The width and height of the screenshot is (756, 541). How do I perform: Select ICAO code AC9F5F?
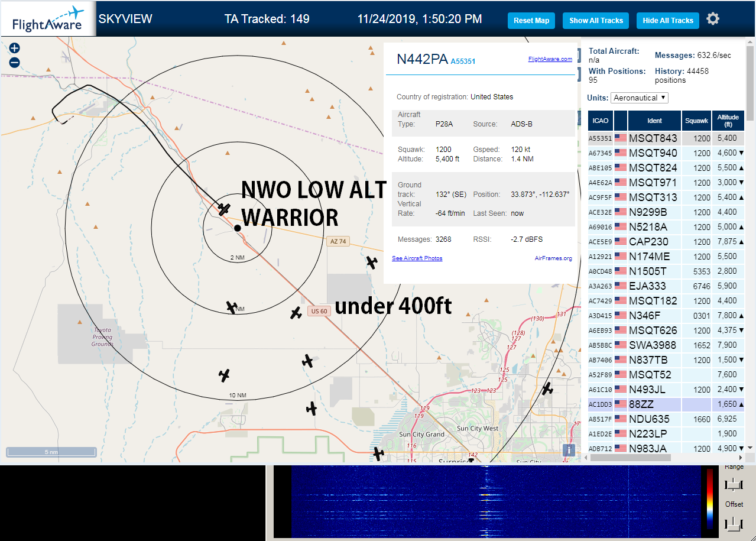[x=600, y=197]
